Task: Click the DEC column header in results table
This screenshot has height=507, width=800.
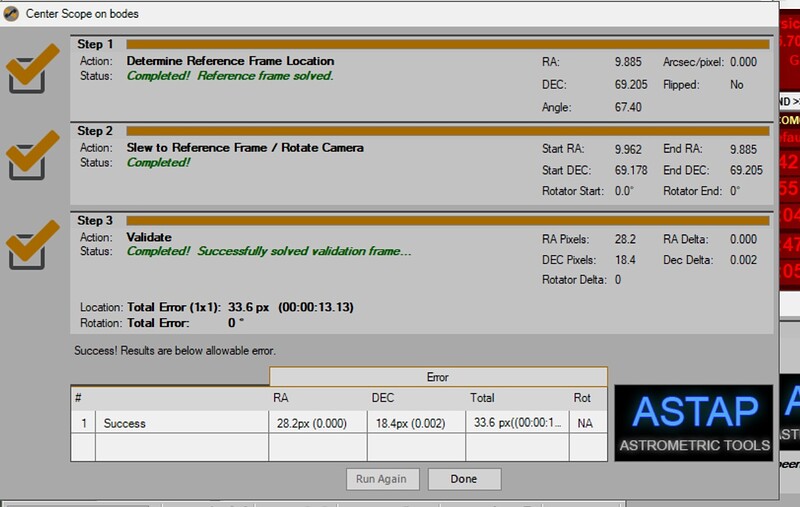Action: (382, 398)
